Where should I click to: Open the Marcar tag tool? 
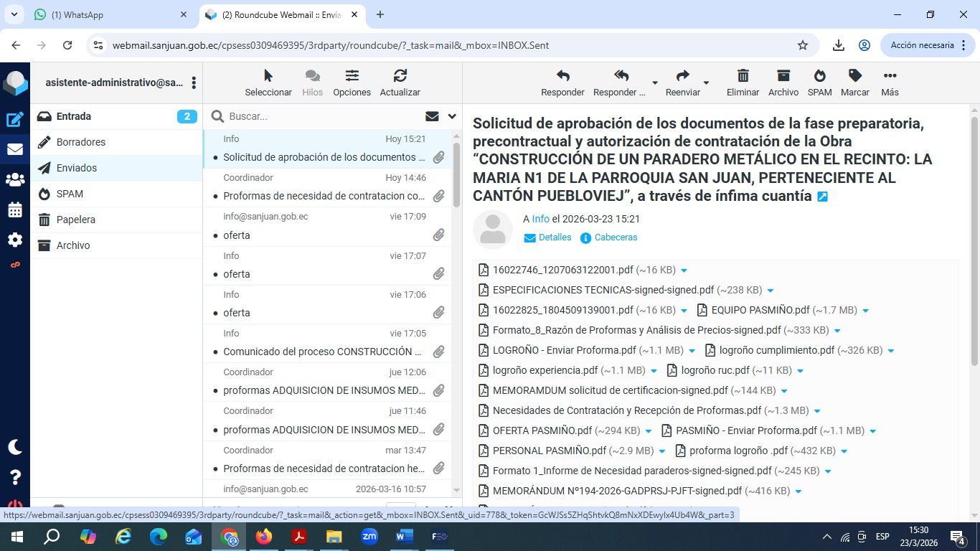pyautogui.click(x=854, y=76)
